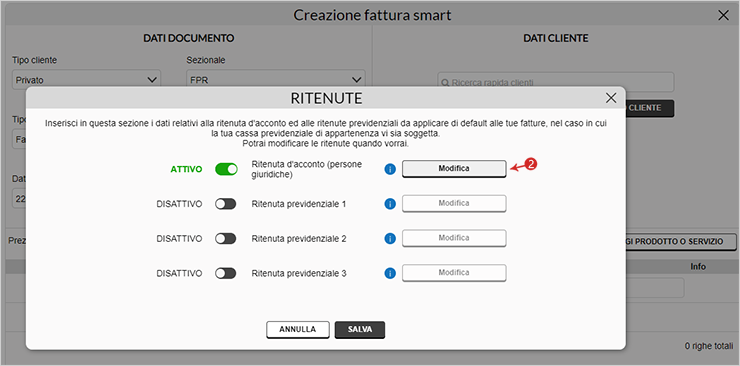740x366 pixels.
Task: Show info for Ritenuta previdenziale 1
Action: pyautogui.click(x=390, y=204)
